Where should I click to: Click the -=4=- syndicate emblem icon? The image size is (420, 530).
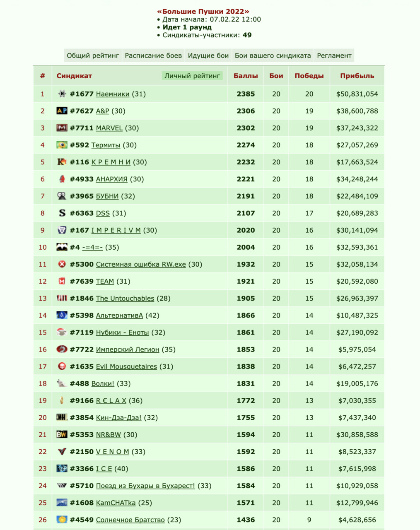[62, 247]
